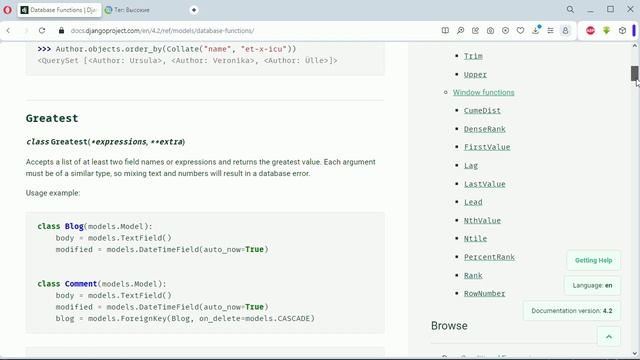Click the class Comment code line

(x=102, y=284)
